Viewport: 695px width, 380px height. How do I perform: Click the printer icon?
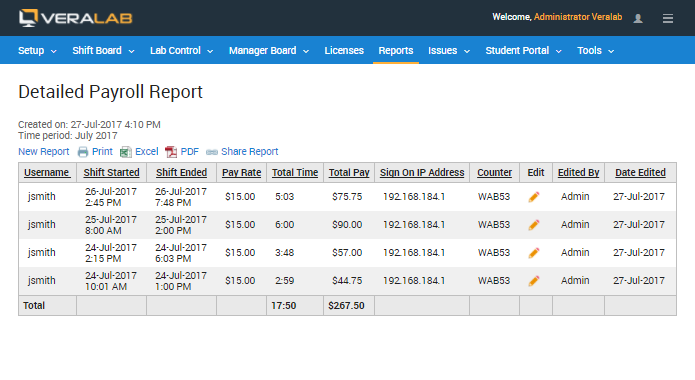(83, 152)
